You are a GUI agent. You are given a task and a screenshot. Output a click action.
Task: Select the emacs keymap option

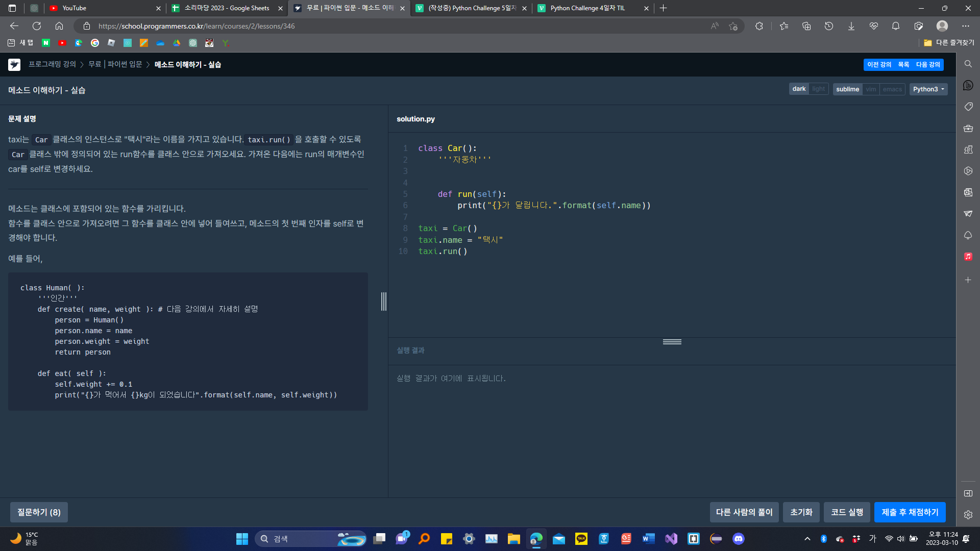pyautogui.click(x=892, y=89)
